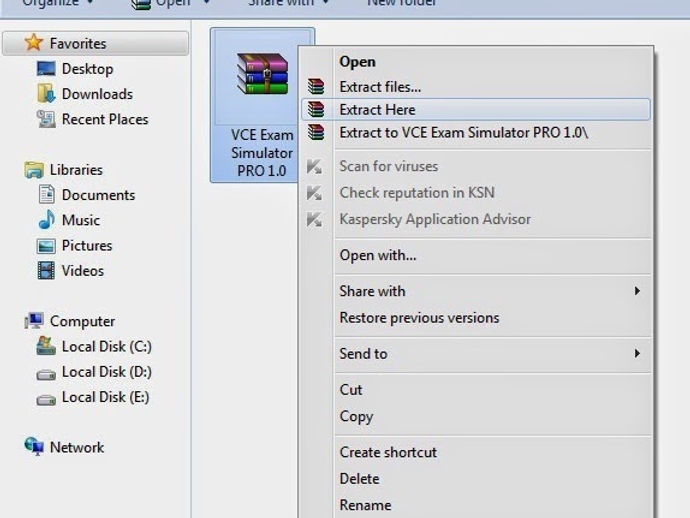
Task: Click the Computer icon in sidebar
Action: [34, 321]
